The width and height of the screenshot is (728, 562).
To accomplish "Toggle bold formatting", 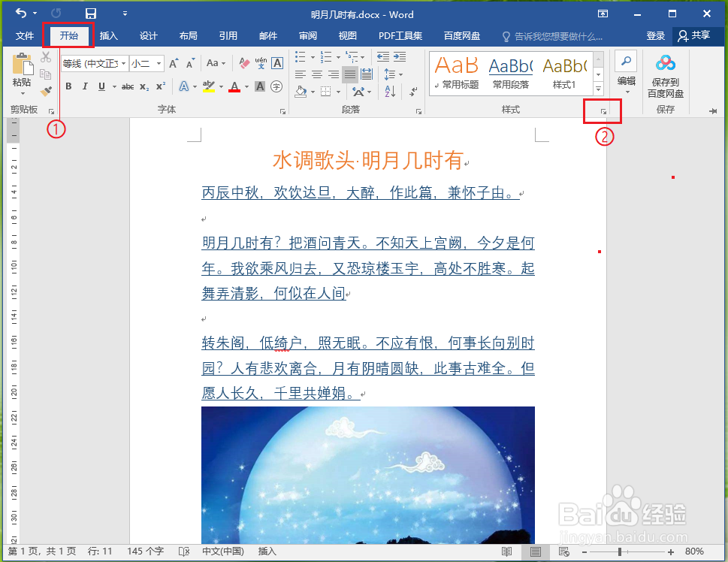I will point(68,86).
